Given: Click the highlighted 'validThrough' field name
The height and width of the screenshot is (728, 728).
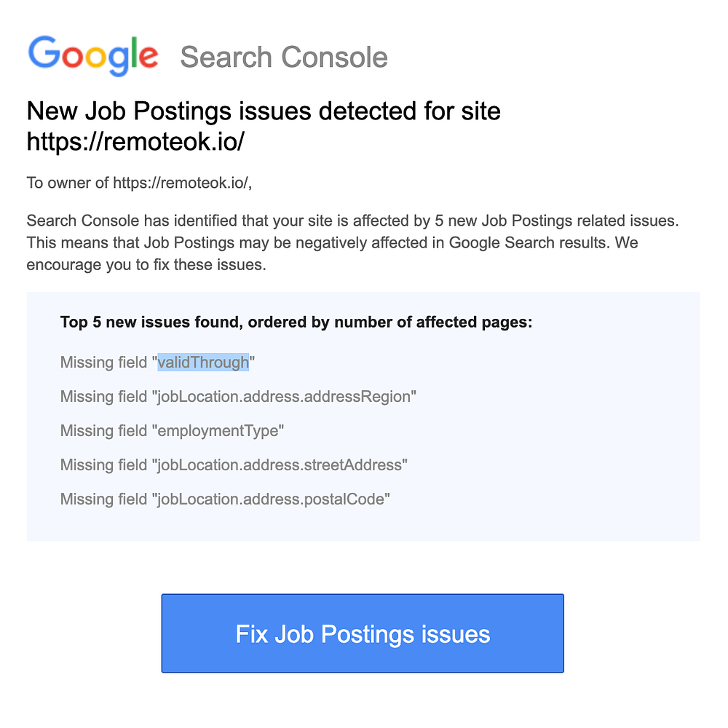Looking at the screenshot, I should (x=203, y=363).
